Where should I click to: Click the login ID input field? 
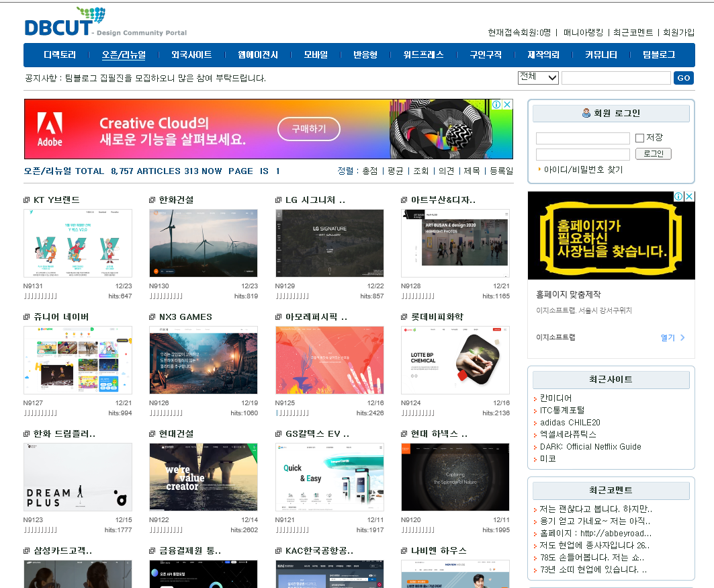coord(583,138)
